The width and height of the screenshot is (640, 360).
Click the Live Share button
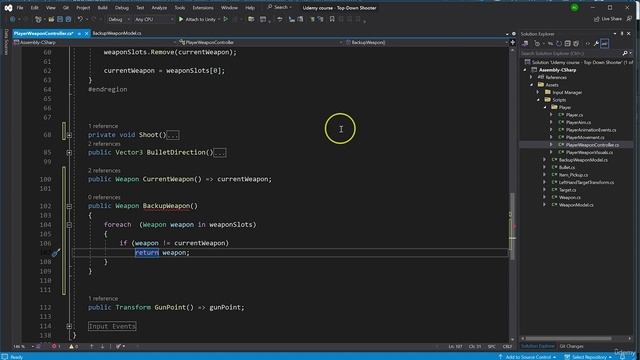pos(608,19)
